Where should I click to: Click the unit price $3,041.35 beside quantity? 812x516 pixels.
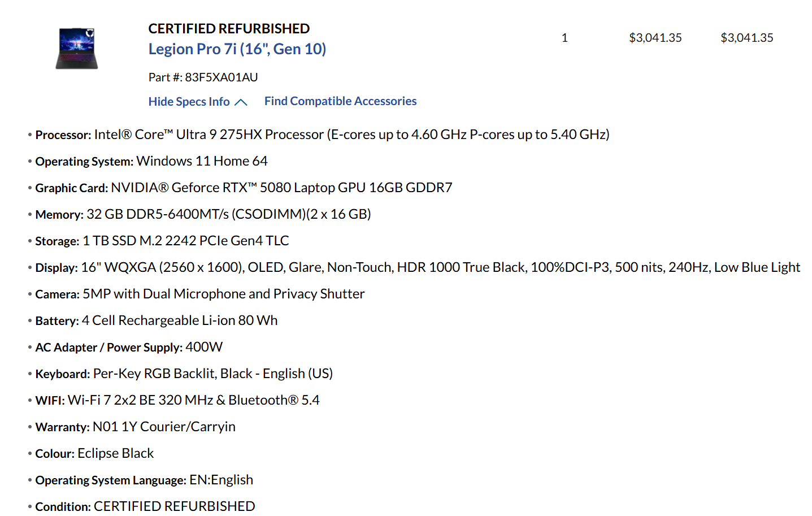click(x=655, y=38)
